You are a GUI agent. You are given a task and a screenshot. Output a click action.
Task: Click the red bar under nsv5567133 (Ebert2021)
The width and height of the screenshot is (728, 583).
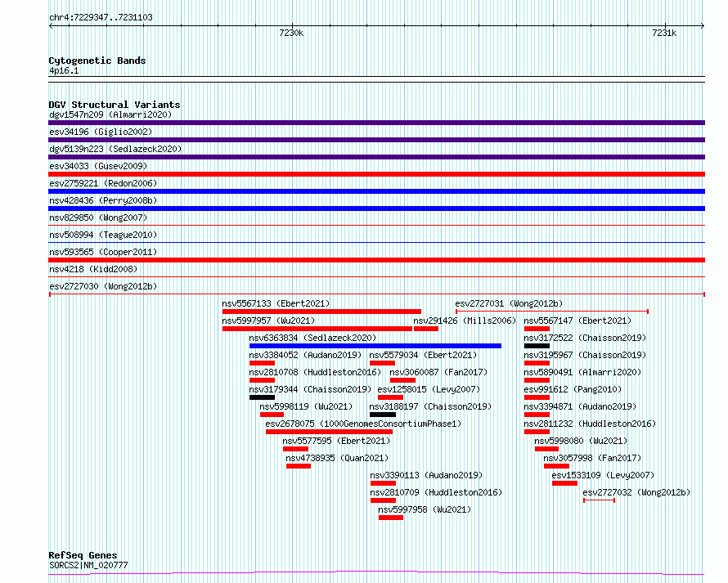pyautogui.click(x=321, y=312)
